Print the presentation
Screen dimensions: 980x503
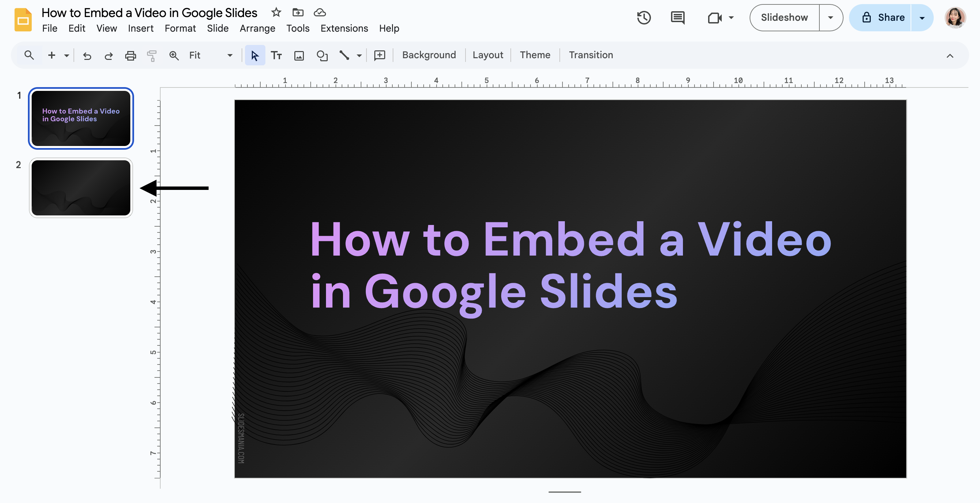click(x=130, y=55)
